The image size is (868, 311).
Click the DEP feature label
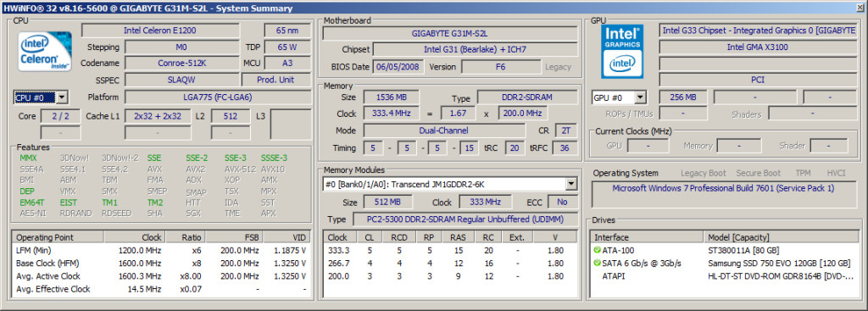click(x=26, y=192)
